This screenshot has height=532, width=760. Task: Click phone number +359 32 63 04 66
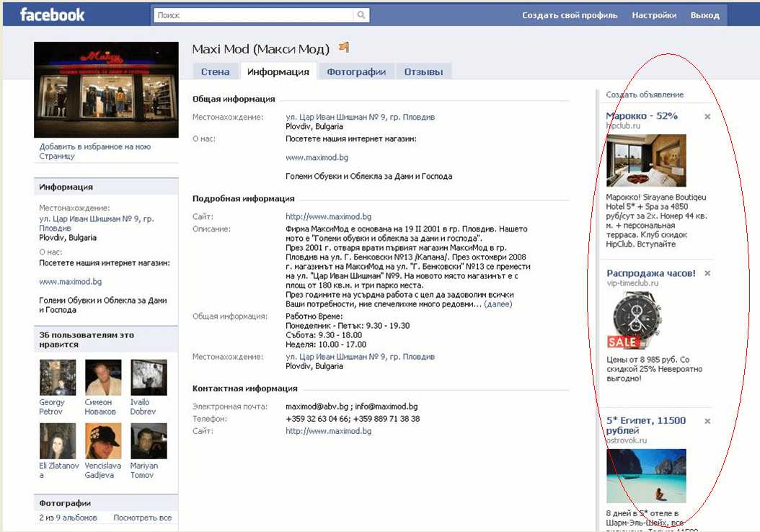click(317, 419)
